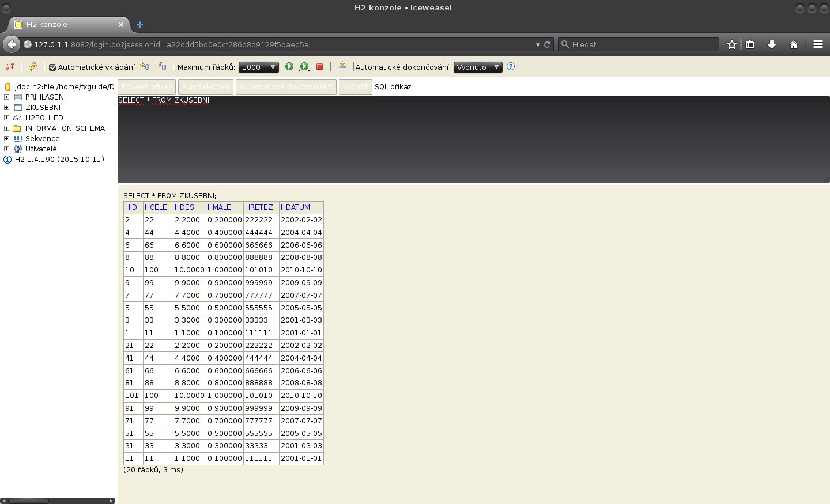The image size is (830, 504).
Task: Open a new browser tab
Action: point(139,24)
